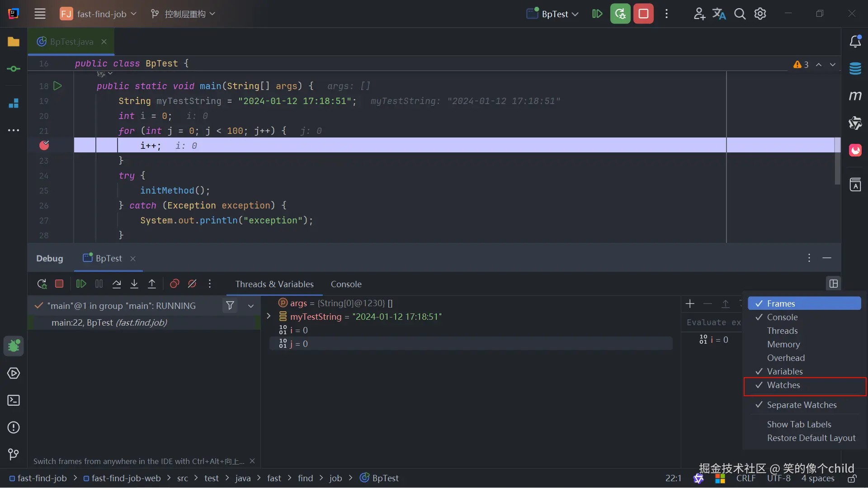Click Step Out in debug toolbar
The height and width of the screenshot is (488, 868).
(x=152, y=284)
